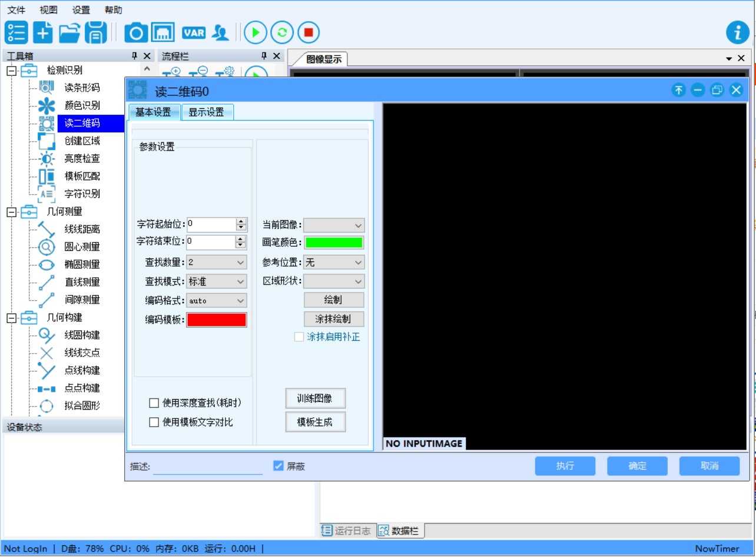Viewport: 756px width, 558px height.
Task: Click the pin-to-top arrow icon in dialog title
Action: (679, 90)
